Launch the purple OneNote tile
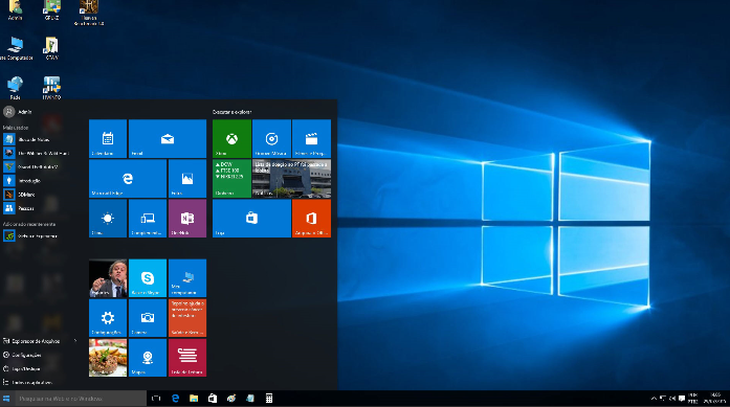730x407 pixels. (187, 218)
